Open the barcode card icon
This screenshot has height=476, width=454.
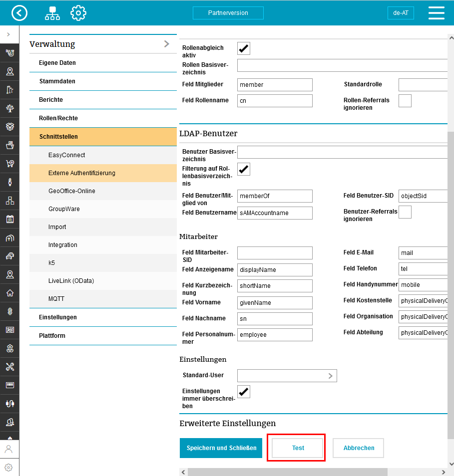coord(10,385)
